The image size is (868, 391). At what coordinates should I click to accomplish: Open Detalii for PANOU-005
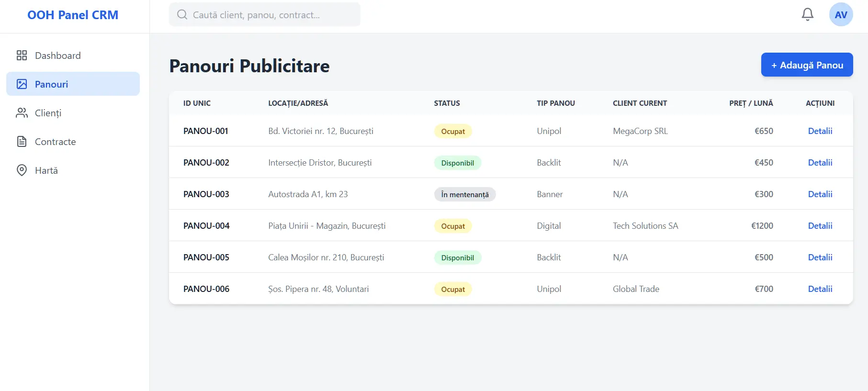pyautogui.click(x=820, y=257)
